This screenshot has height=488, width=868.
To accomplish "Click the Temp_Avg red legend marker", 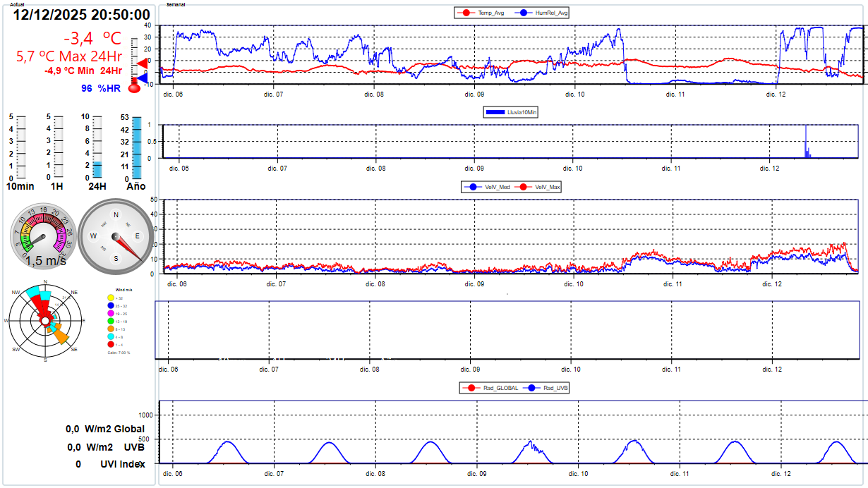I will point(466,13).
